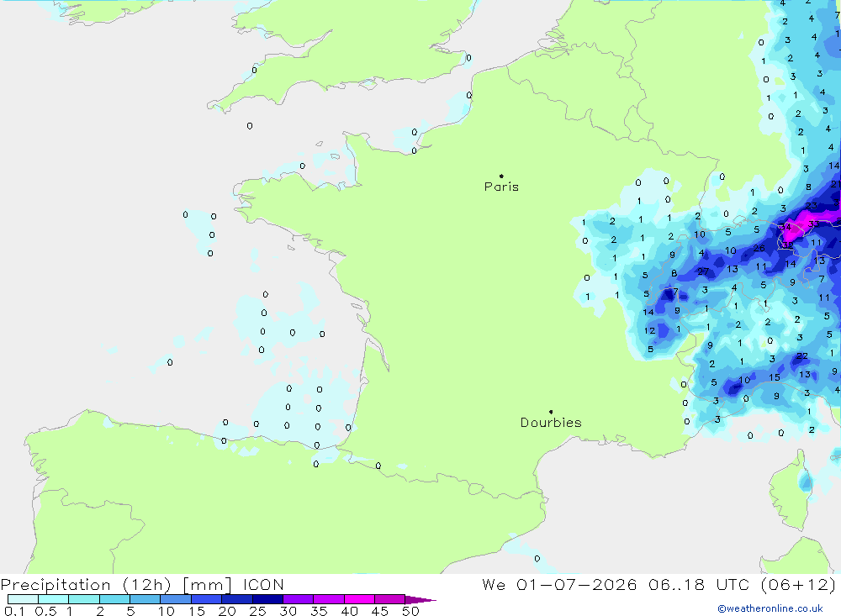
Task: Pick the 45–50 mm legend swatch
Action: [389, 599]
